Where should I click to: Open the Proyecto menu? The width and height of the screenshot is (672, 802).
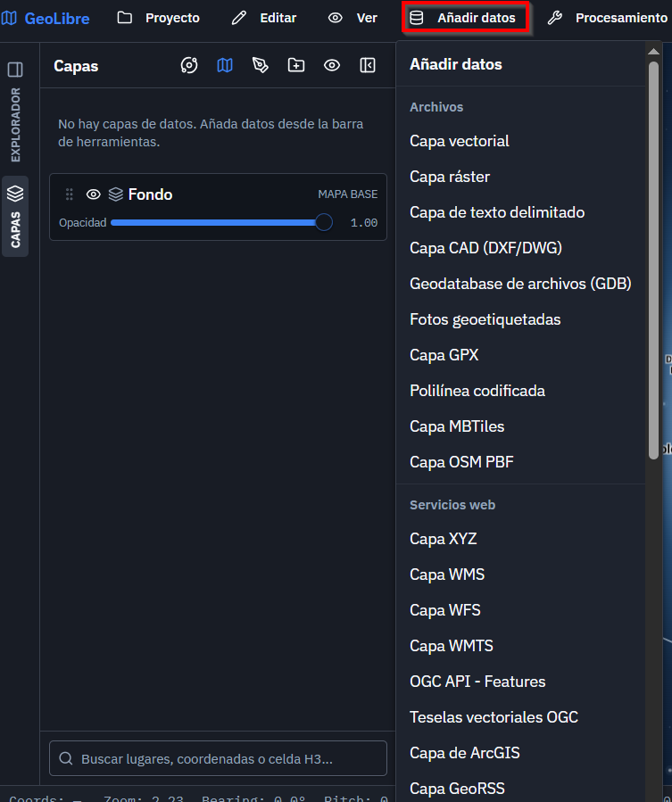coord(159,18)
